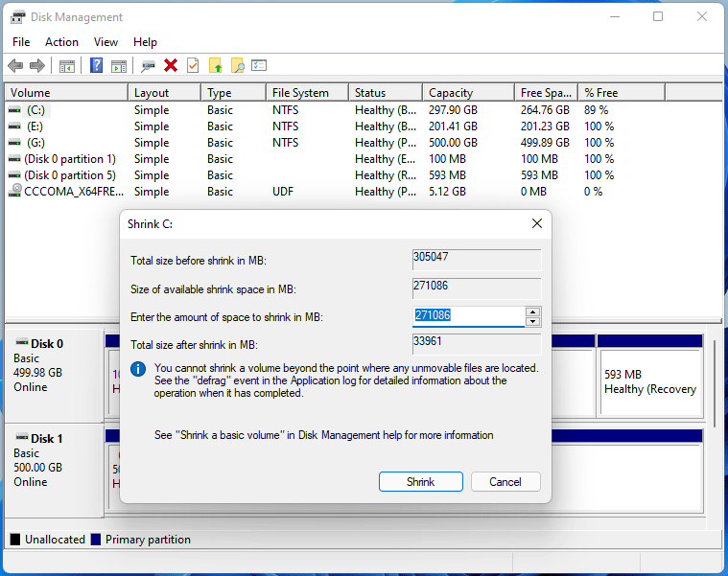728x576 pixels.
Task: Click the Total size before shrink field
Action: (477, 260)
